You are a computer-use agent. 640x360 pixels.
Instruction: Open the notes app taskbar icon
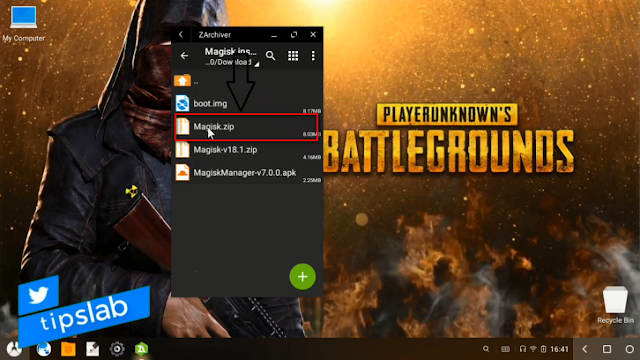point(93,349)
